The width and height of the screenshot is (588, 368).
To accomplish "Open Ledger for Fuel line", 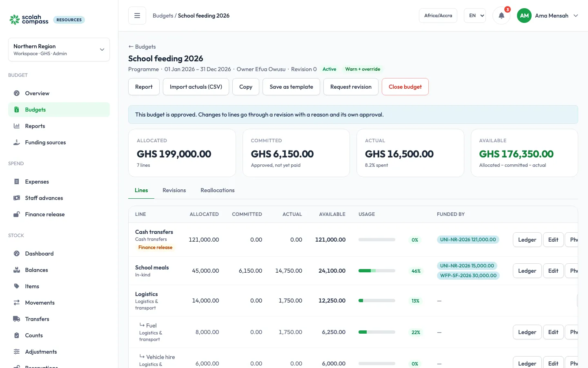I will tap(527, 332).
